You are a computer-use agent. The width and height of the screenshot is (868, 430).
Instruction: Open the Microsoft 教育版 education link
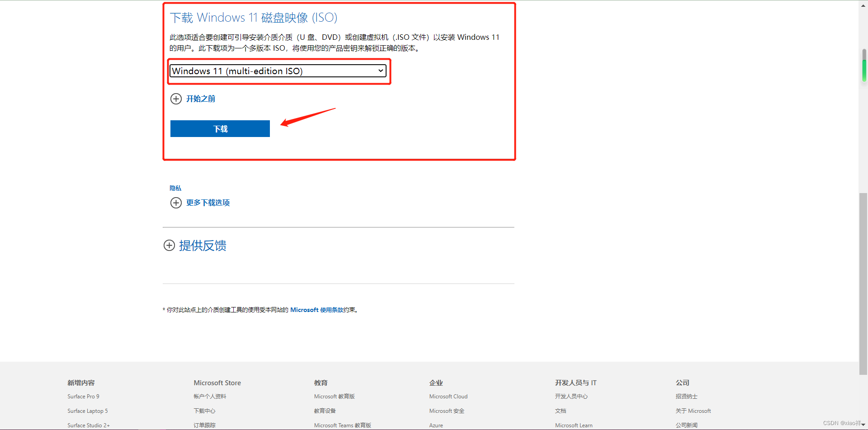334,396
